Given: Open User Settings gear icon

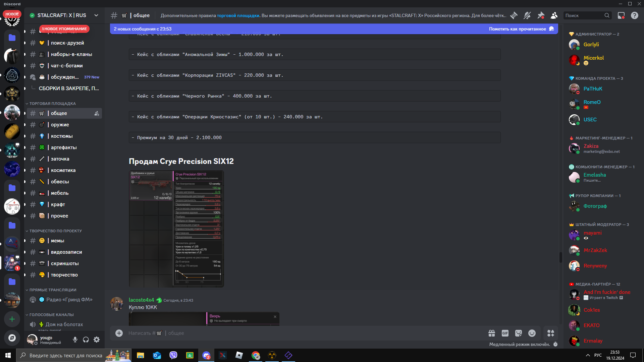Looking at the screenshot, I should coord(97,340).
